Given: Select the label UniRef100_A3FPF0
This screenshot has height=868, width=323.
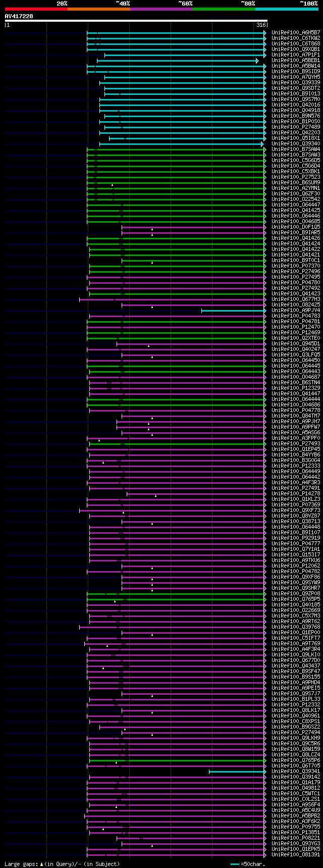Looking at the screenshot, I should (296, 438).
